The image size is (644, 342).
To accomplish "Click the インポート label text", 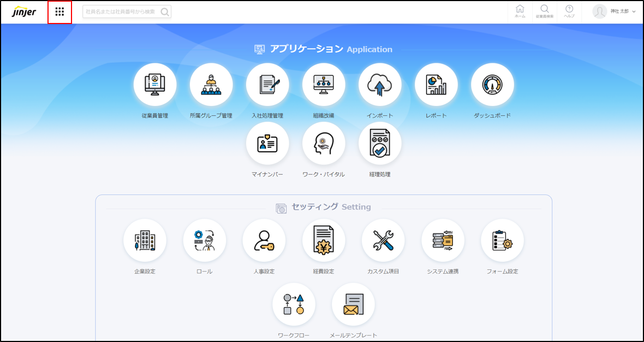I will [x=380, y=115].
